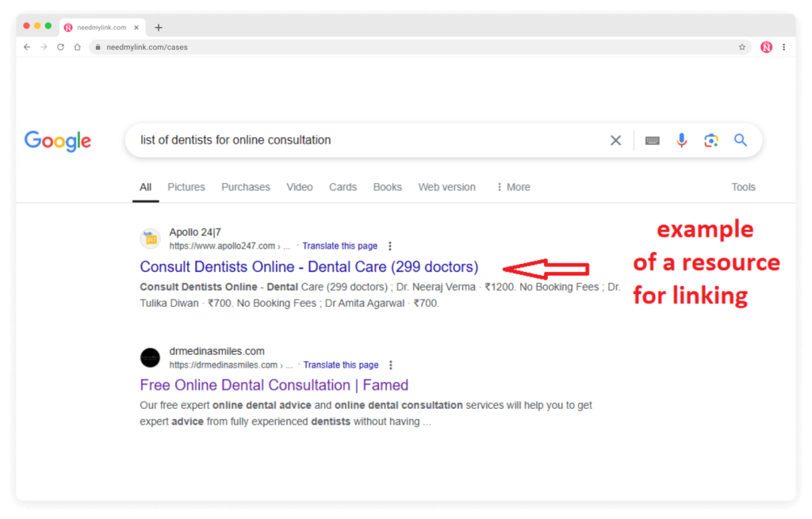
Task: Expand the More search categories menu
Action: pyautogui.click(x=514, y=187)
